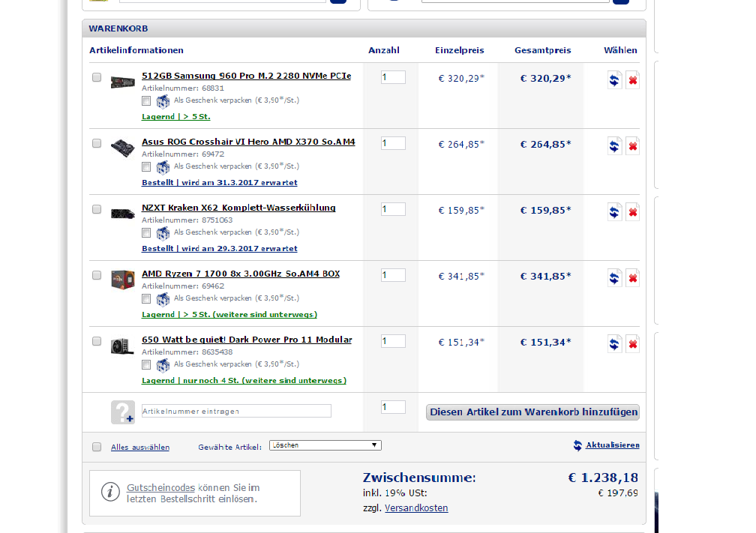The height and width of the screenshot is (533, 756).
Task: Select the Asus ROG Crosshair row checkbox
Action: [x=97, y=143]
